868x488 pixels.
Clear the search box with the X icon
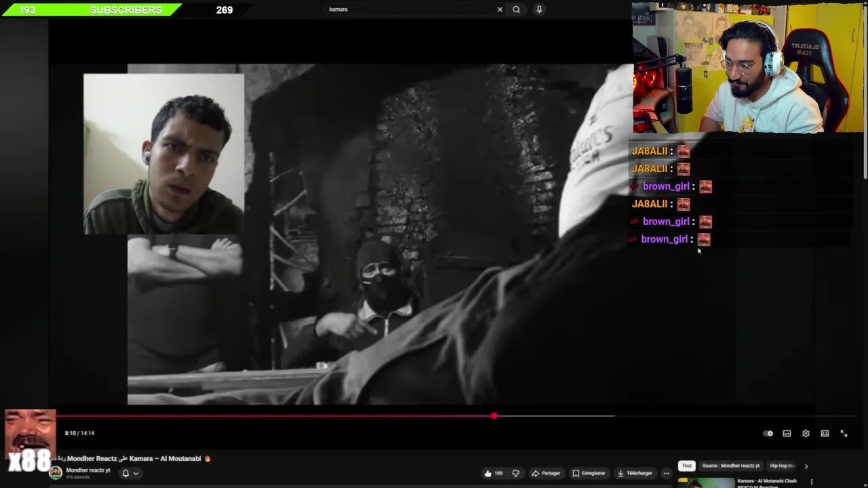500,9
